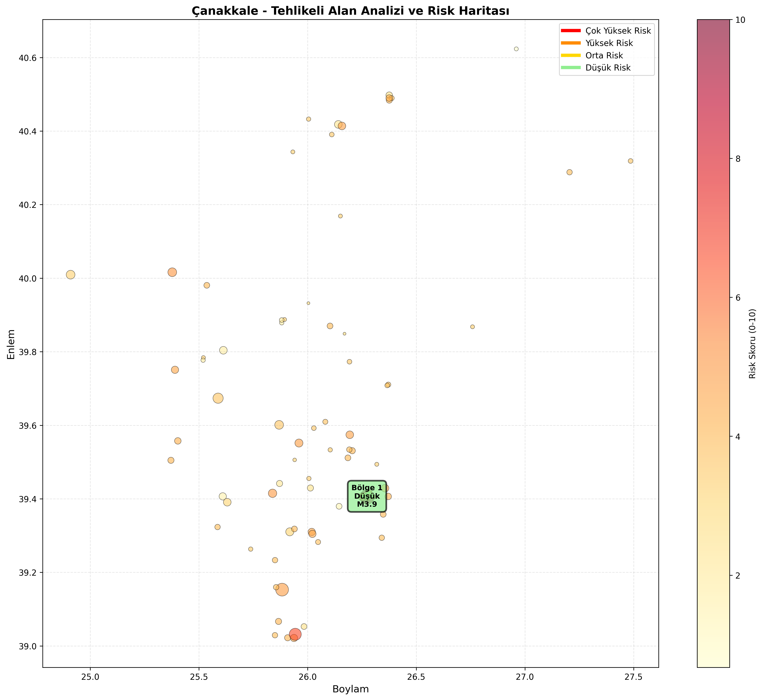
Task: Click the Risk Skoru gradient colorbar
Action: pos(713,344)
